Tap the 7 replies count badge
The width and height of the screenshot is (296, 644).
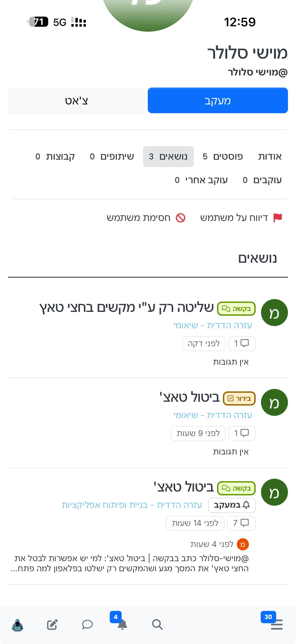(241, 523)
